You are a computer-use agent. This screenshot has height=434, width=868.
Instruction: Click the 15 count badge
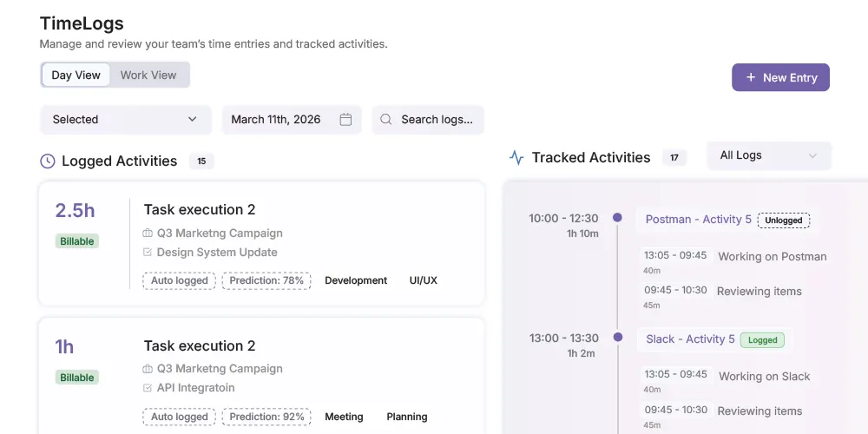click(x=201, y=161)
